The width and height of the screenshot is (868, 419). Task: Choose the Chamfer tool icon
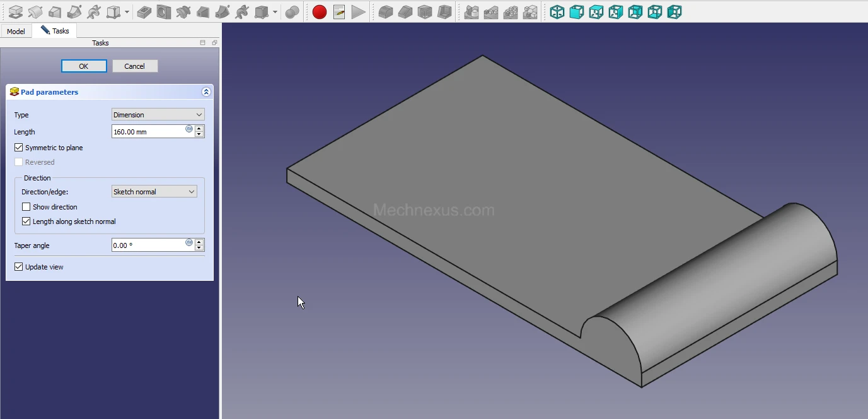405,12
